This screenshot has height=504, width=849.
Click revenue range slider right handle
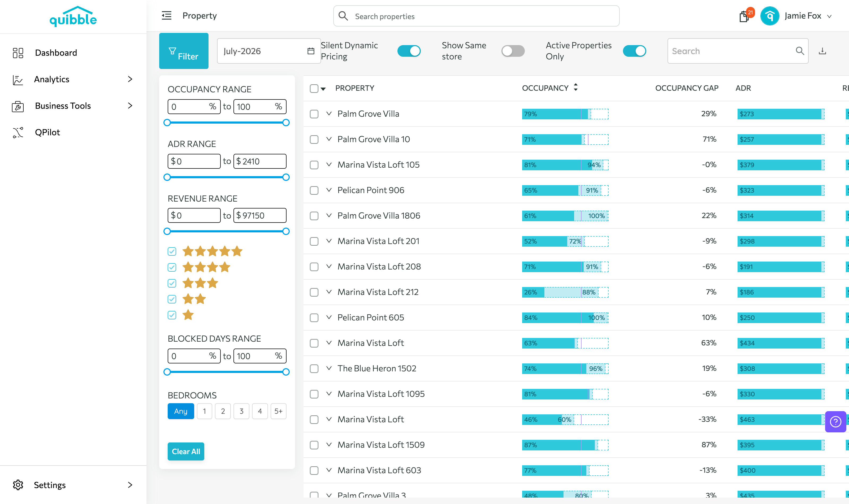[x=286, y=232]
